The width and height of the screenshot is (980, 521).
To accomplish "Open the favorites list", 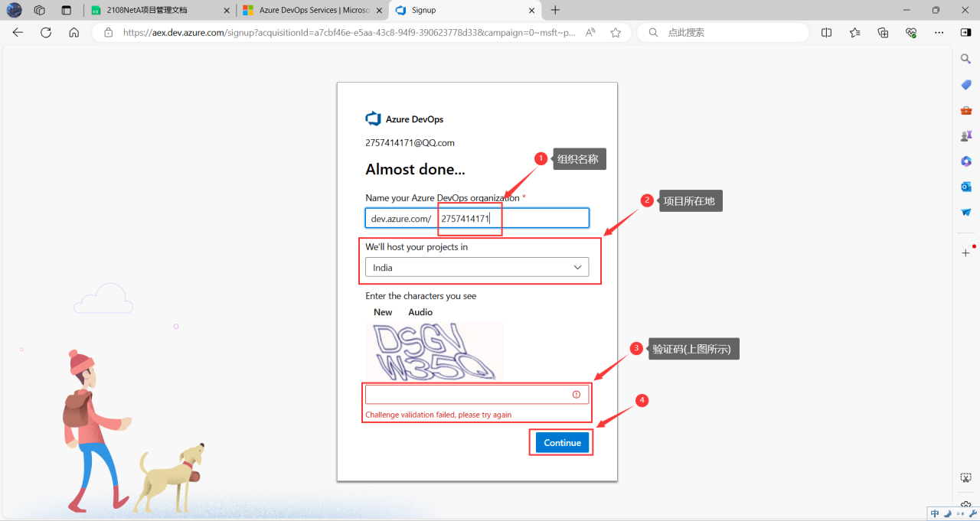I will point(855,32).
